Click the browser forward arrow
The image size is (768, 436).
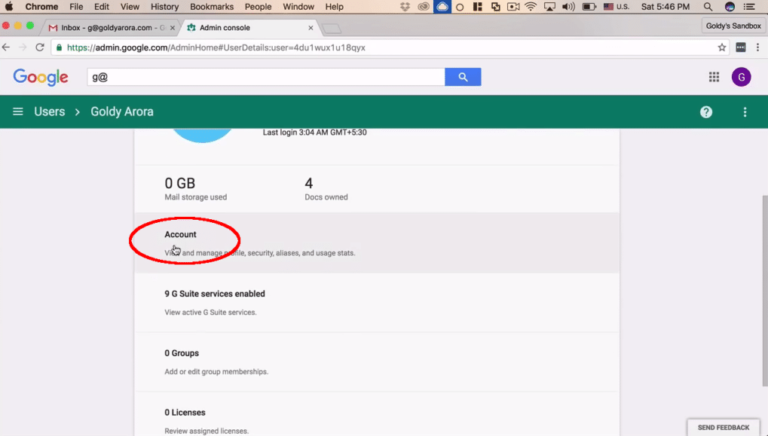pyautogui.click(x=23, y=48)
